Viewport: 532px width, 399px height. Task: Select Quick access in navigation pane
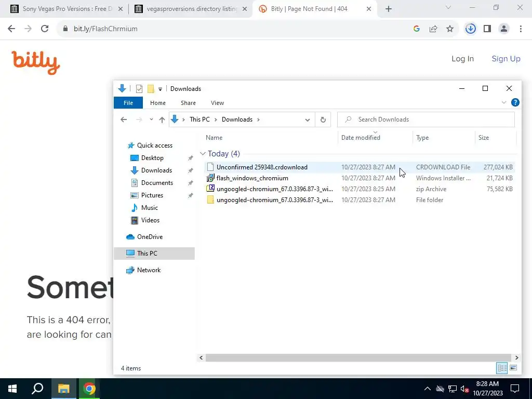154,145
